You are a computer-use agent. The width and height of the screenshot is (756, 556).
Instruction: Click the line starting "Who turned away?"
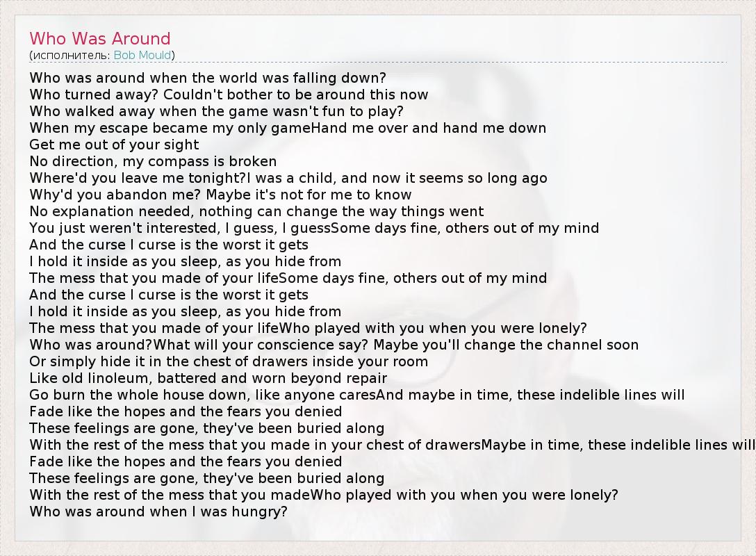(x=229, y=95)
